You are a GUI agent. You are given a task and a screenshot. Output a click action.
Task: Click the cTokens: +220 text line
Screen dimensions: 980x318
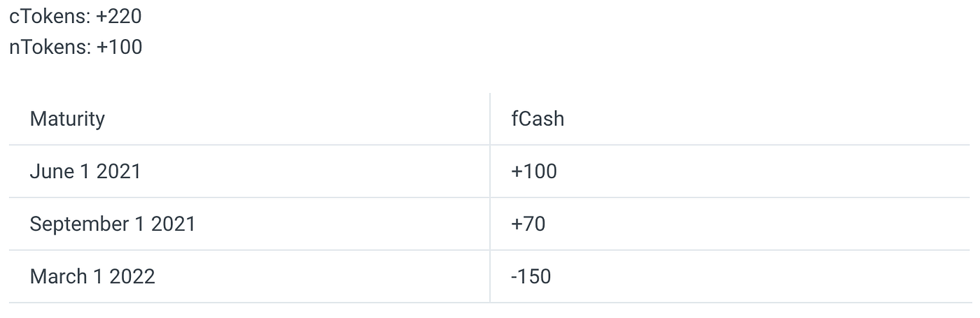76,16
